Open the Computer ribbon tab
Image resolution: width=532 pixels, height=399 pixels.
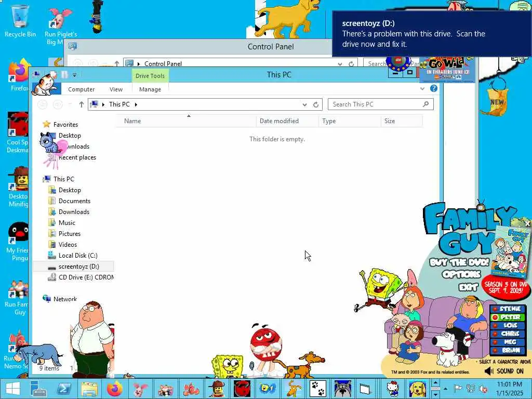81,89
